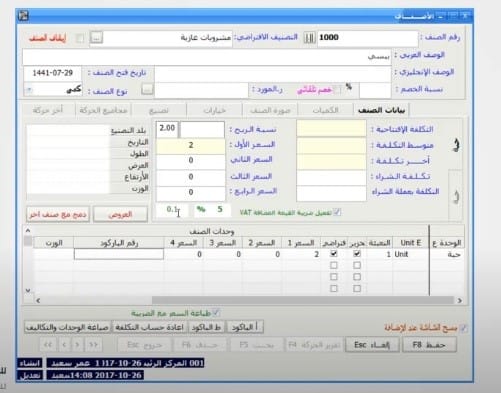The image size is (501, 393).
Task: Go to first record navigation button
Action: point(48,345)
